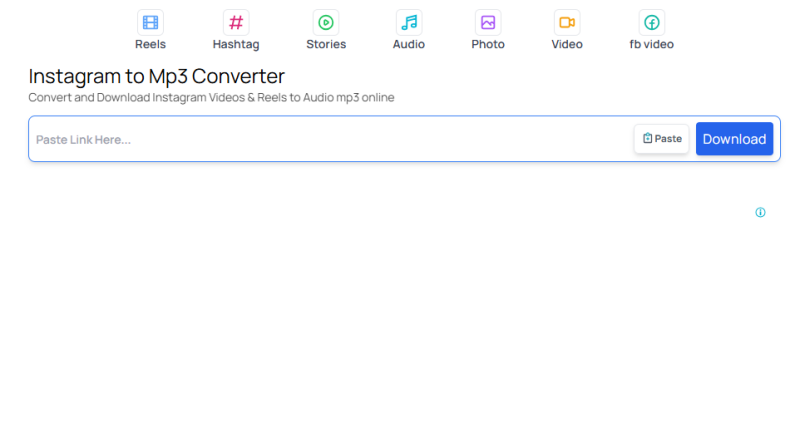Open the Reels text label
This screenshot has width=800, height=423.
point(150,45)
